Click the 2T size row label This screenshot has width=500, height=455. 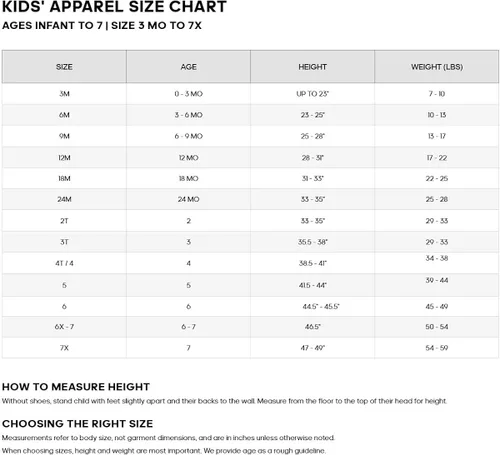[x=64, y=221]
